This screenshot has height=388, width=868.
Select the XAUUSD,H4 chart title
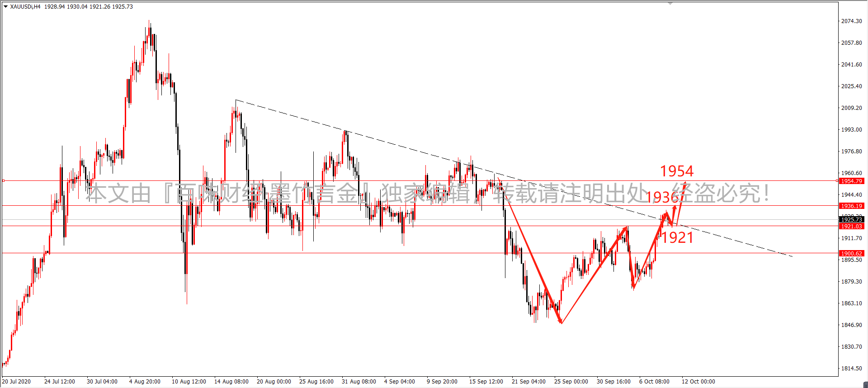point(25,7)
